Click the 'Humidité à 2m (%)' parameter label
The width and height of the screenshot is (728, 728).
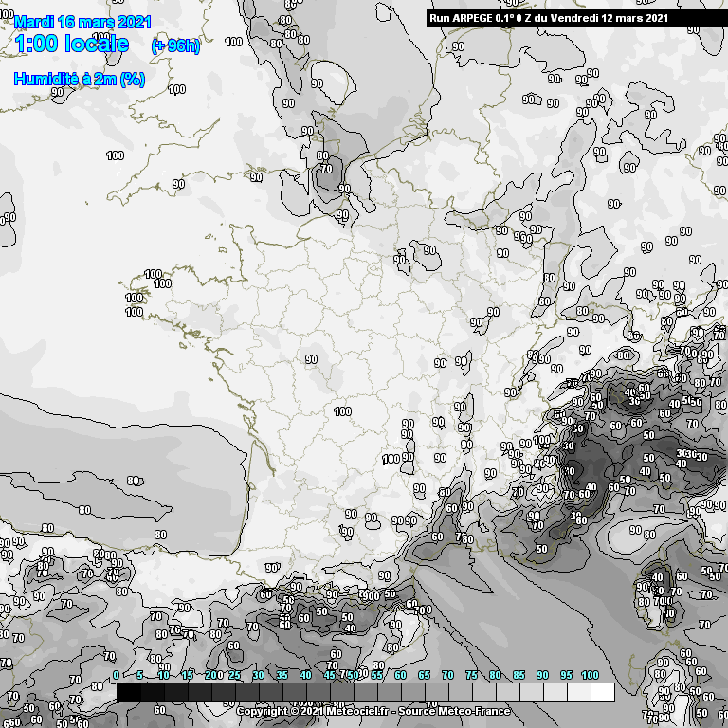click(80, 80)
